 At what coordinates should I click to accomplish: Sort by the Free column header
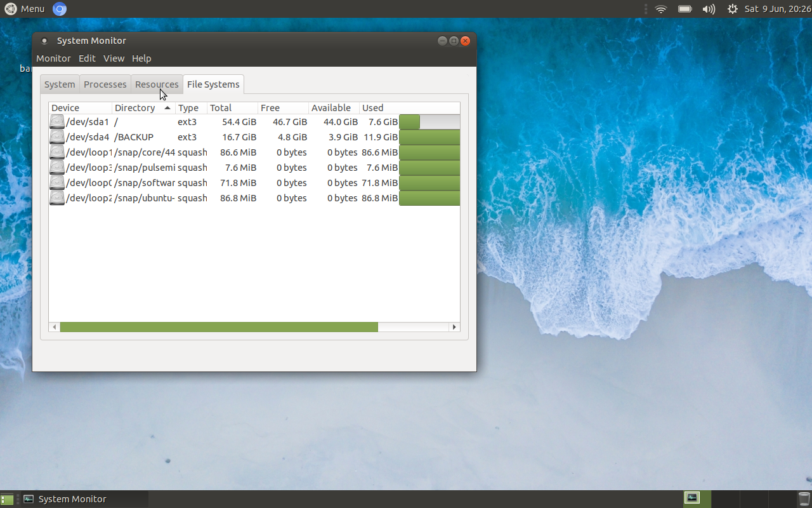click(283, 108)
